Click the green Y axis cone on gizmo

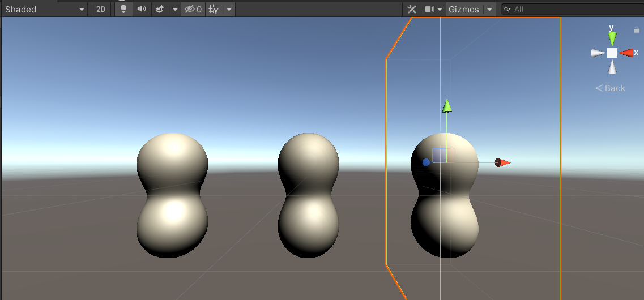[x=612, y=38]
